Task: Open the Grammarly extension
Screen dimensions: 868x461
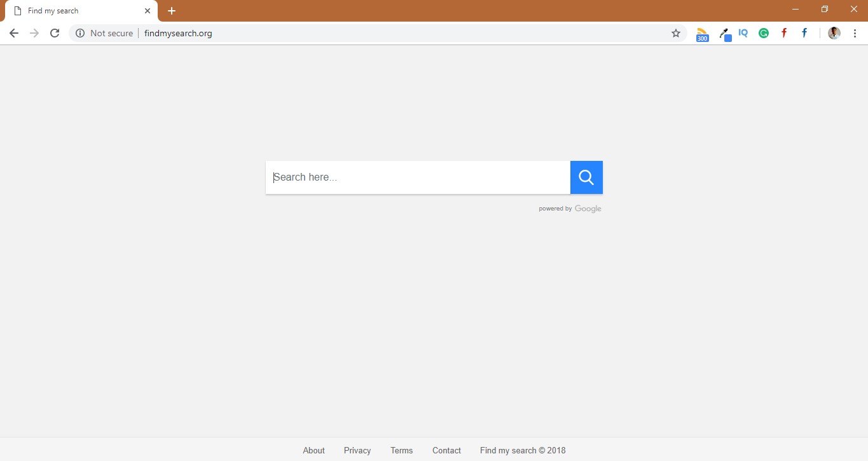Action: click(763, 33)
